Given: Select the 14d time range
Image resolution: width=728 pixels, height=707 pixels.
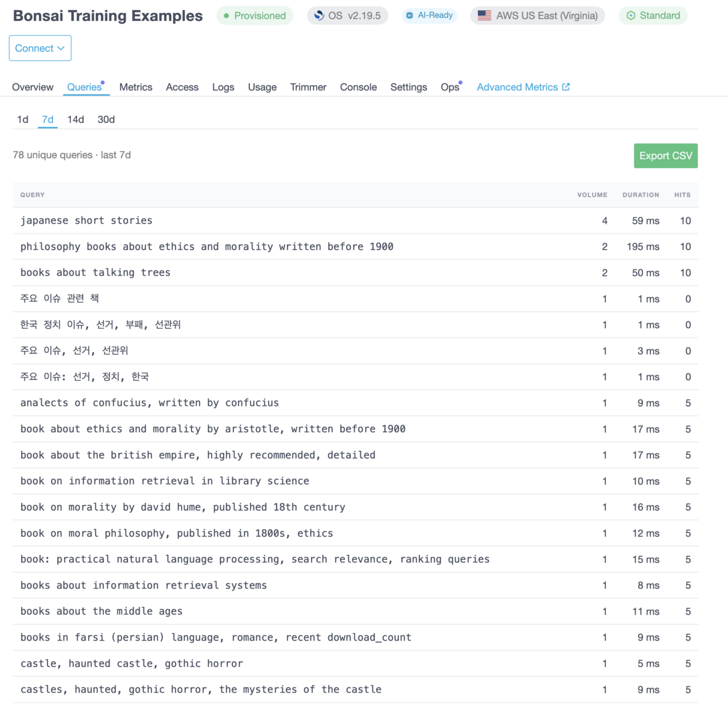Looking at the screenshot, I should 76,119.
